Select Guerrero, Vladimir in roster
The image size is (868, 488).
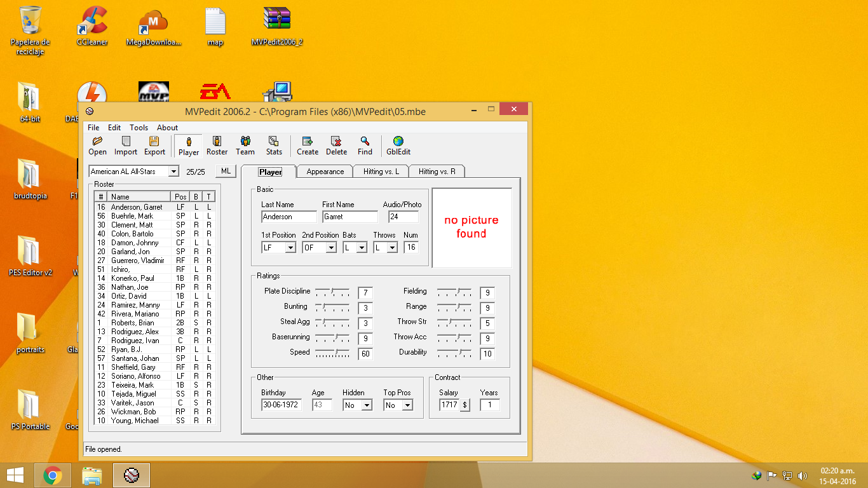pos(155,261)
